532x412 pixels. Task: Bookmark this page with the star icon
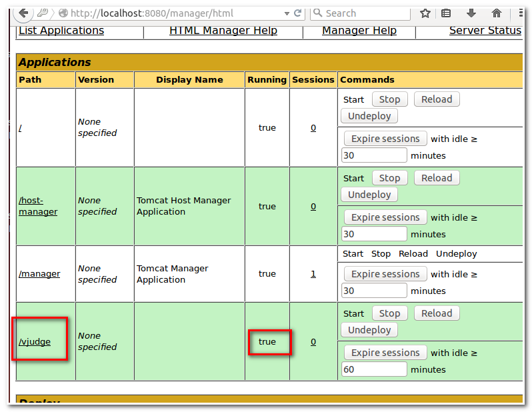(x=425, y=13)
